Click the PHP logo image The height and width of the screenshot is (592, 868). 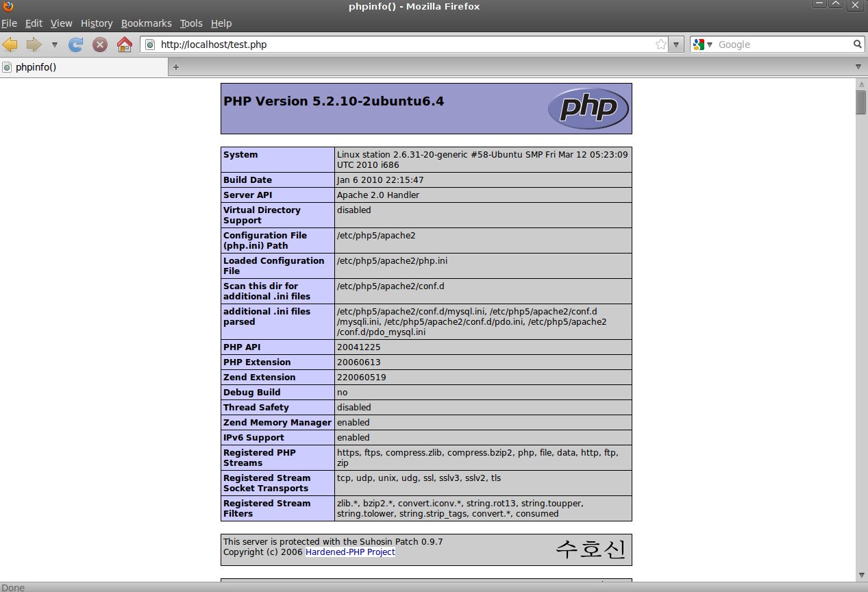coord(588,108)
